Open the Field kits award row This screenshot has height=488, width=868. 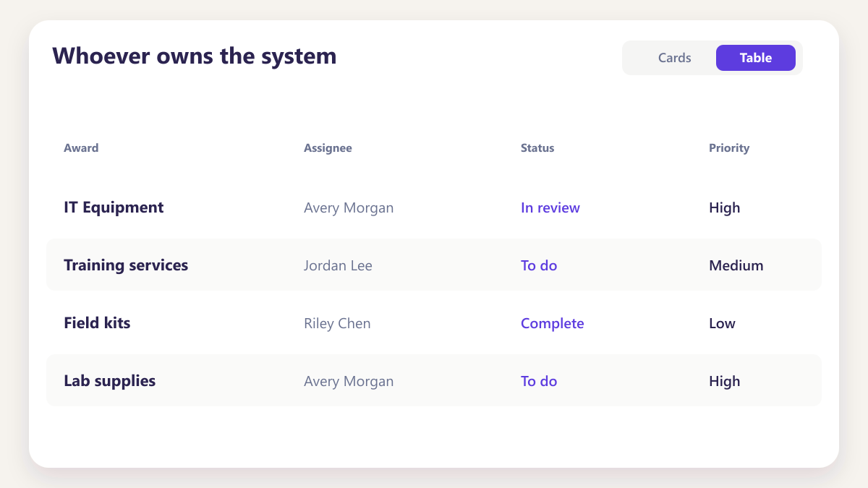(434, 322)
